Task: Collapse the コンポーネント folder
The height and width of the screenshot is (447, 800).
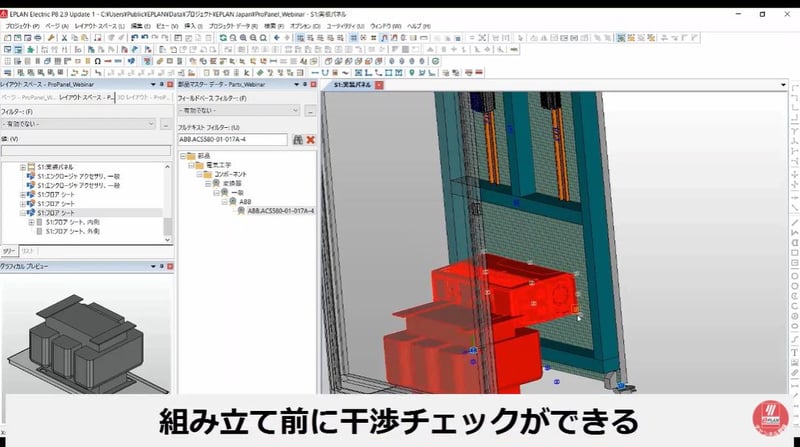Action: (x=199, y=175)
